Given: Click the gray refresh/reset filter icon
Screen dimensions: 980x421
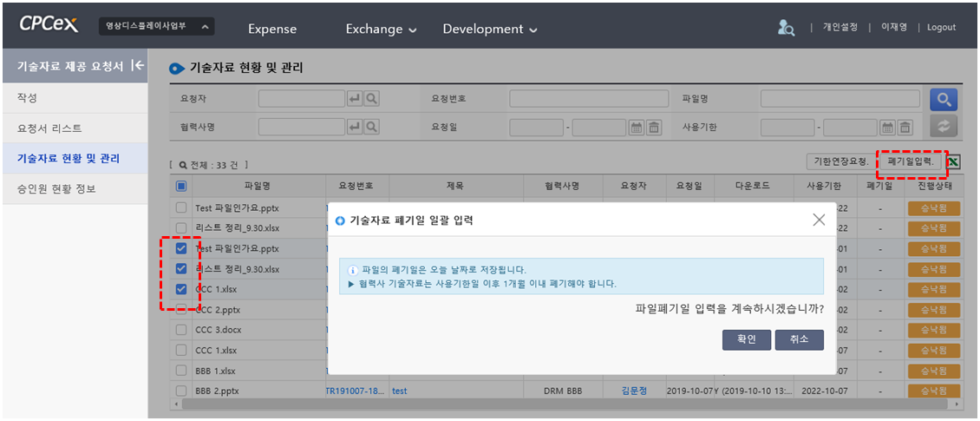Looking at the screenshot, I should (x=944, y=128).
